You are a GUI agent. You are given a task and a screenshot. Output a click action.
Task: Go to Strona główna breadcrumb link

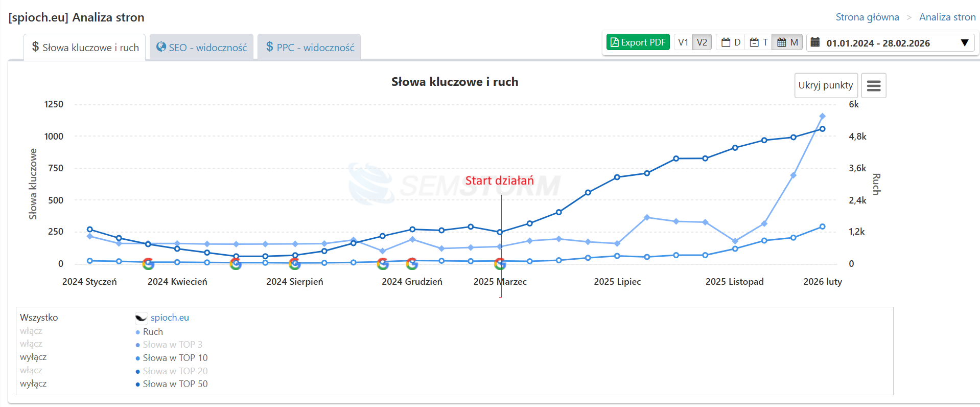coord(867,17)
